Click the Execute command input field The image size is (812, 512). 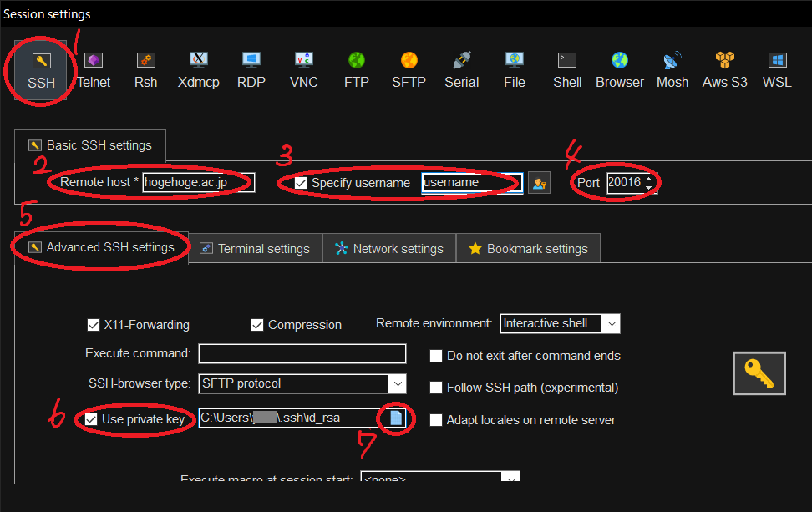tap(302, 353)
